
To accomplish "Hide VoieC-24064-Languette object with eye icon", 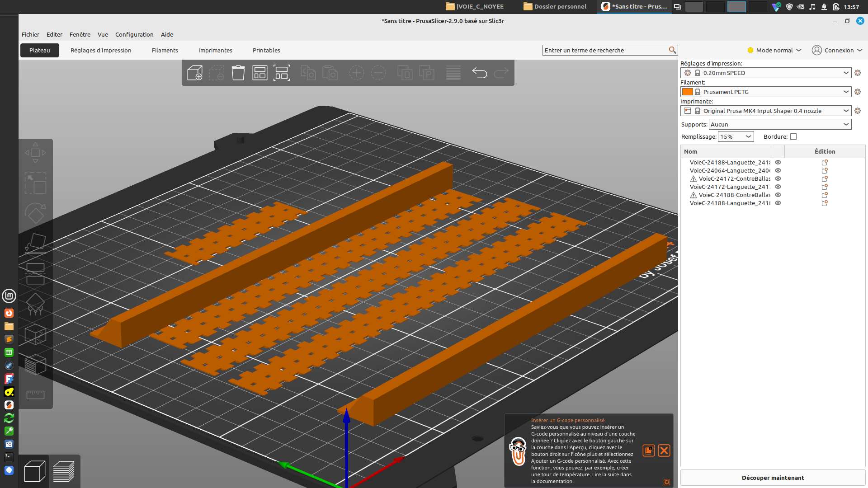I will coord(778,171).
